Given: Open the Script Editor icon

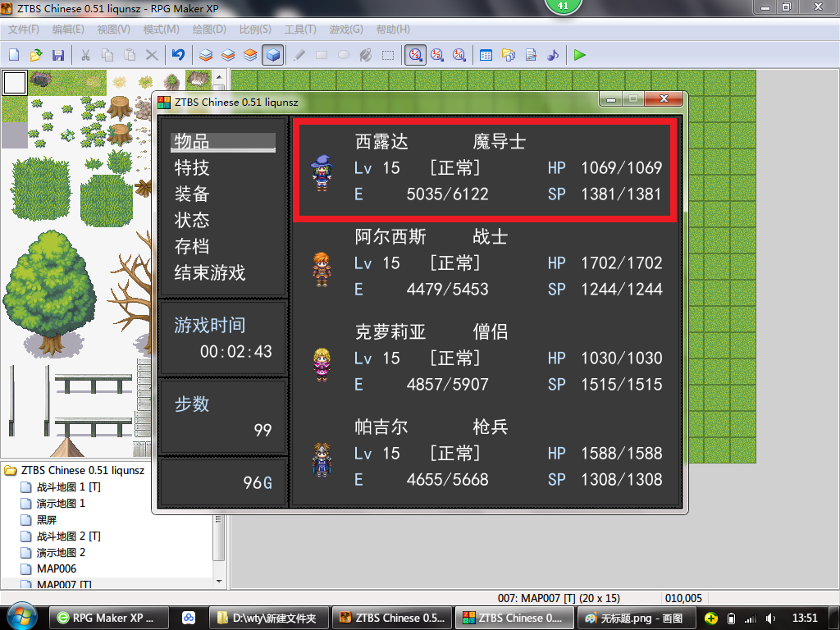Looking at the screenshot, I should (x=531, y=55).
